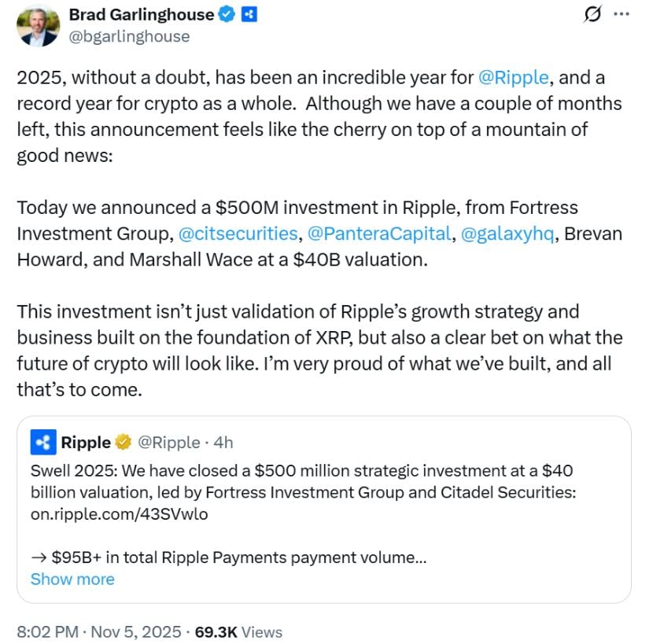This screenshot has height=644, width=649.
Task: Open the @PanteraCapital mention
Action: [x=380, y=234]
